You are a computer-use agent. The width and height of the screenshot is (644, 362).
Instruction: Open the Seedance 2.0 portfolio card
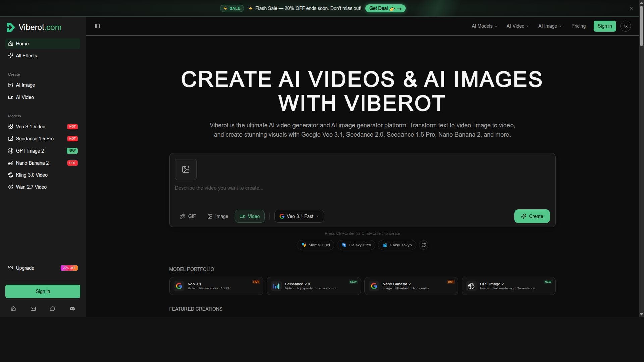pyautogui.click(x=314, y=286)
